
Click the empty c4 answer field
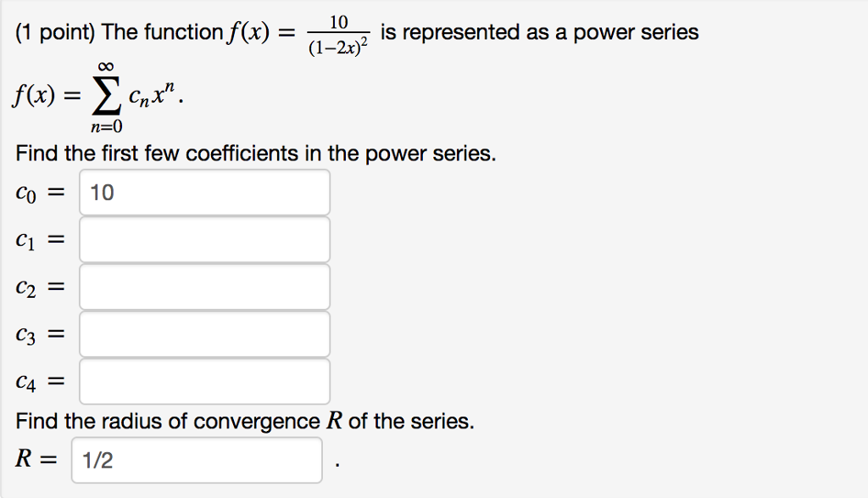[203, 381]
